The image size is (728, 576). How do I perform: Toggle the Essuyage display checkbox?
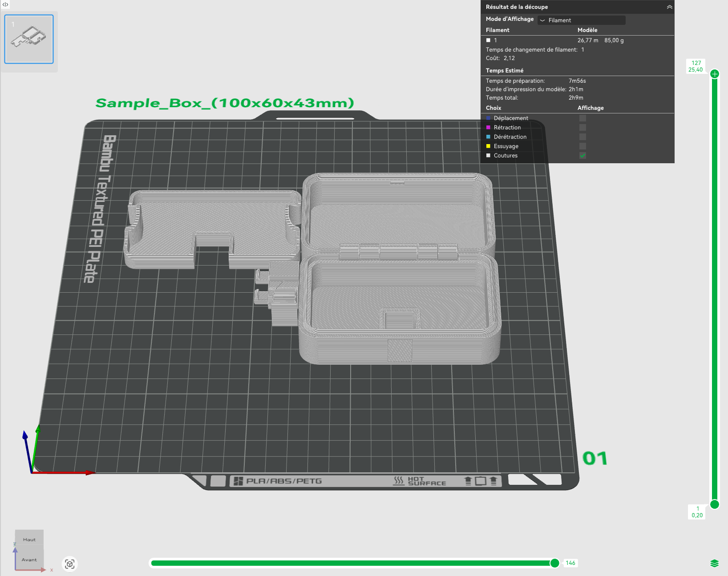point(582,146)
